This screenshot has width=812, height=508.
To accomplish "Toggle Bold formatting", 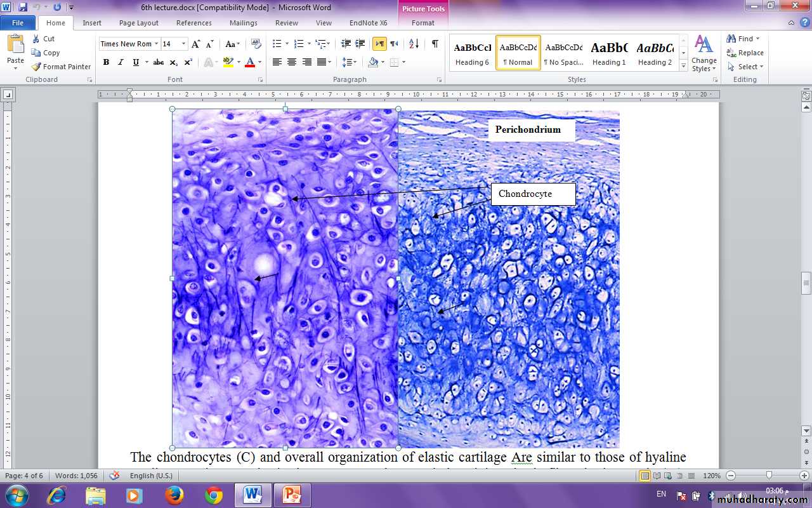I will pos(106,62).
